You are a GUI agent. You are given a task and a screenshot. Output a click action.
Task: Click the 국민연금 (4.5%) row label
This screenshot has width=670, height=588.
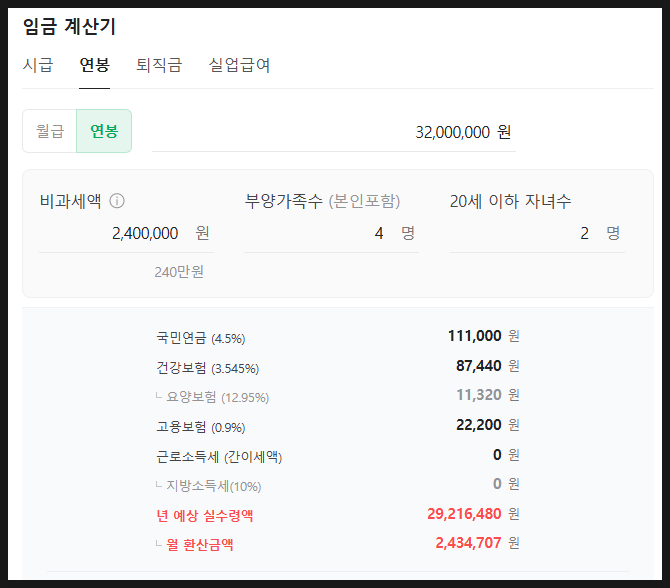(x=200, y=337)
